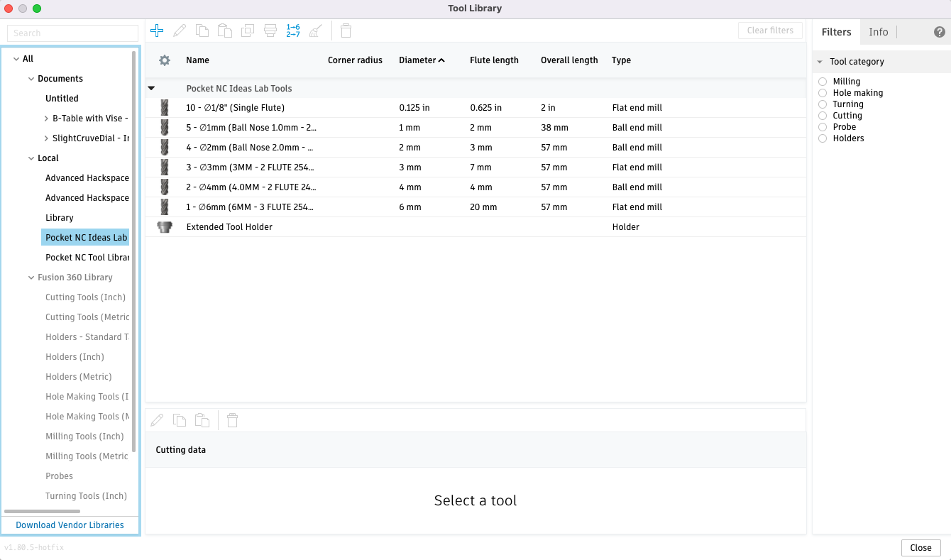
Task: Sort by the Name column header
Action: 197,60
